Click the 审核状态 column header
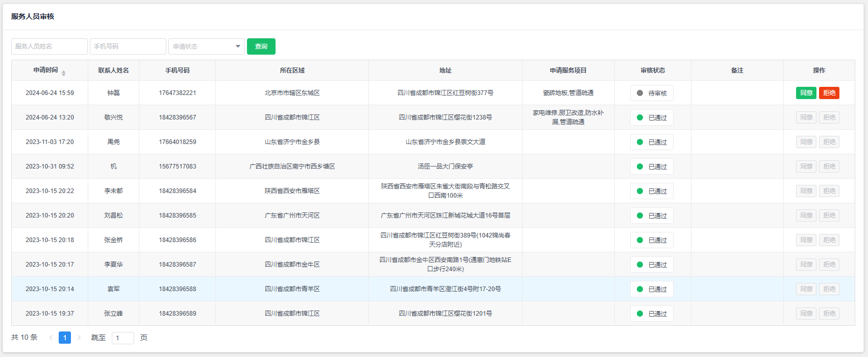 point(653,70)
